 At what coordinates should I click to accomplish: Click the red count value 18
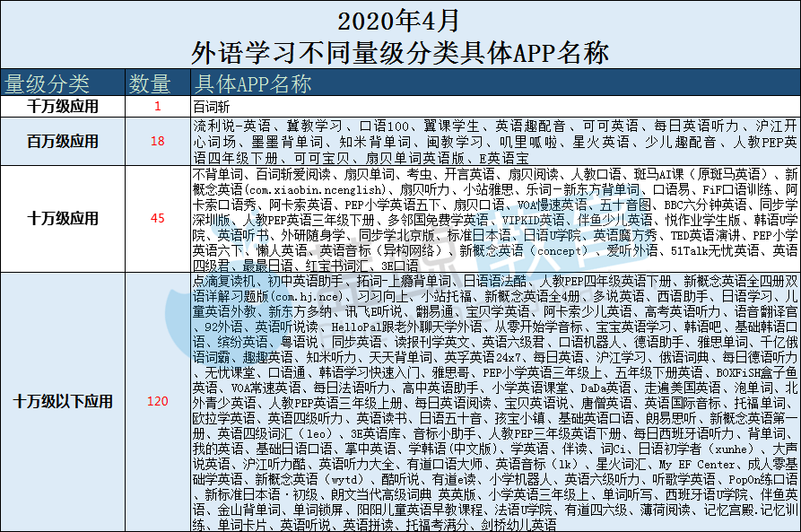point(158,141)
